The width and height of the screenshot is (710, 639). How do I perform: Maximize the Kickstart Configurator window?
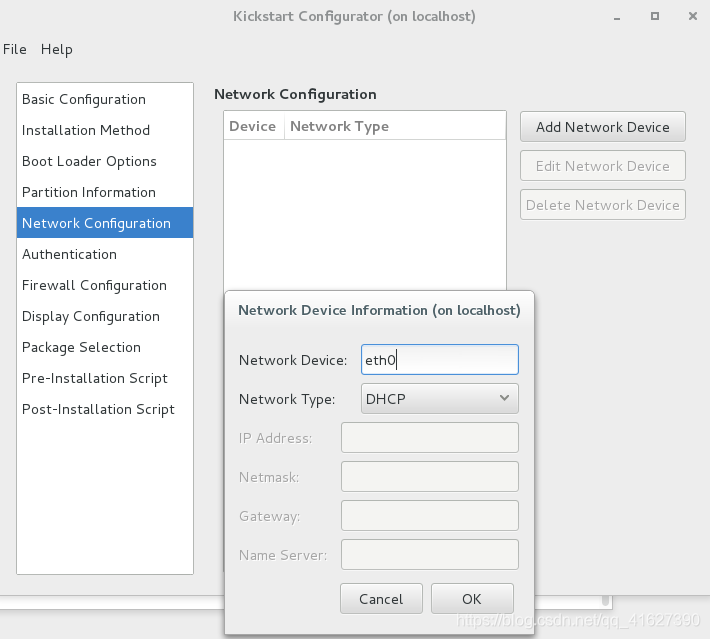point(655,16)
